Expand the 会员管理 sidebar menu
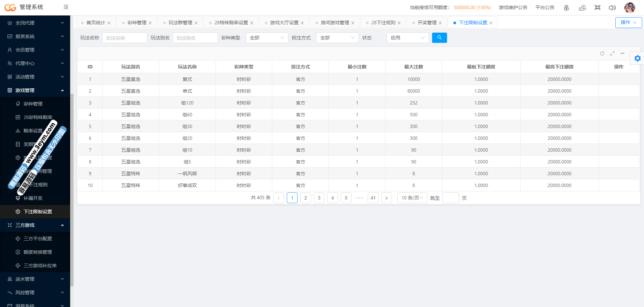 [x=35, y=50]
